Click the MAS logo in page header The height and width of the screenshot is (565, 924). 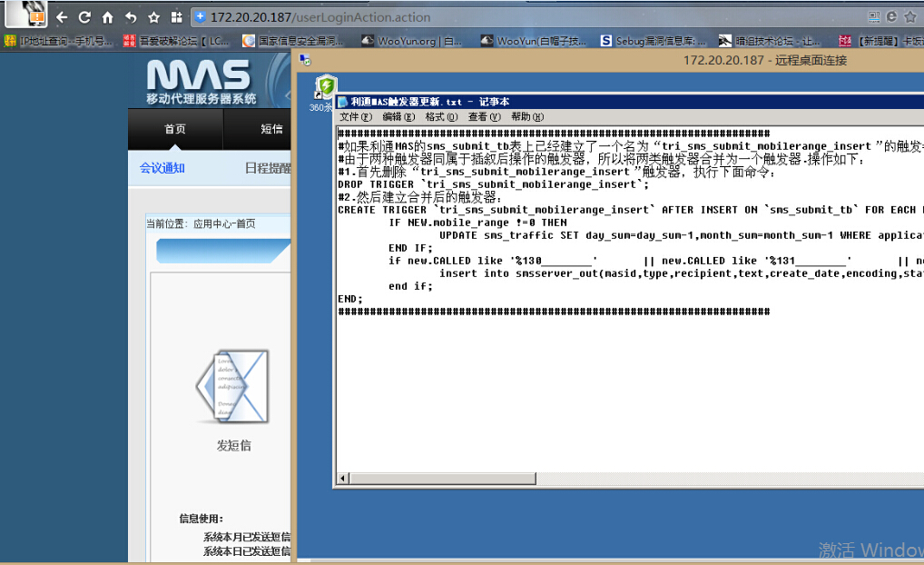coord(201,82)
